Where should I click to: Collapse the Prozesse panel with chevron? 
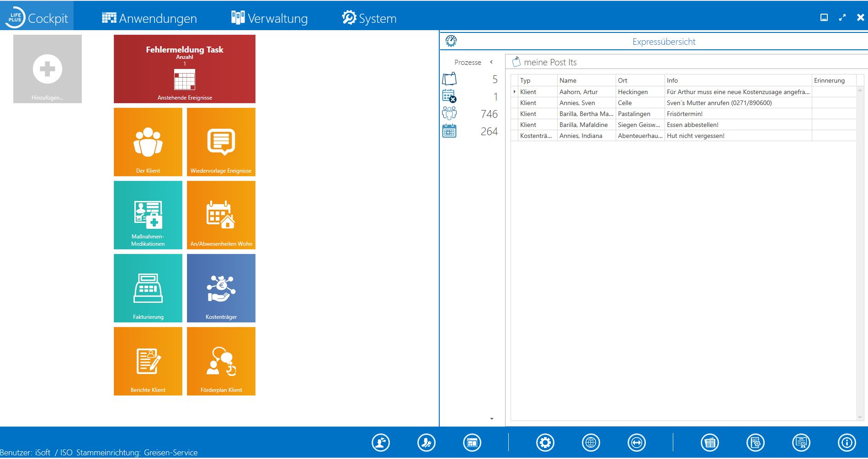(491, 62)
